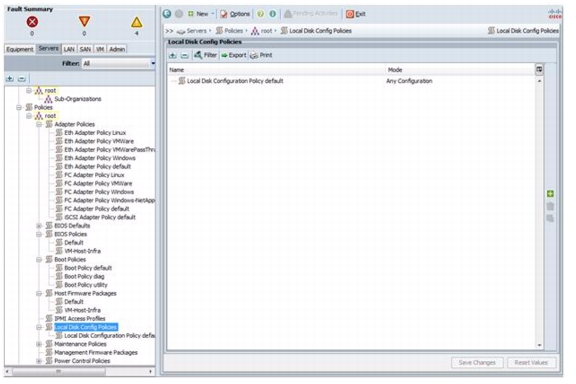Screen dimensions: 576x384
Task: Click the major faults orange triangle icon
Action: tap(84, 21)
